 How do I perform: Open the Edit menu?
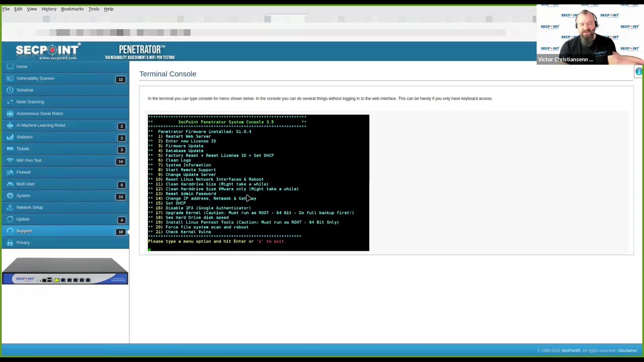[18, 9]
